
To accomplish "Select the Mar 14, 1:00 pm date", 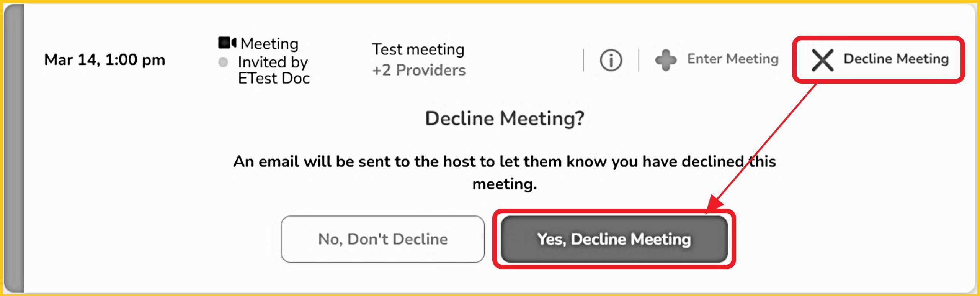I will pos(105,60).
